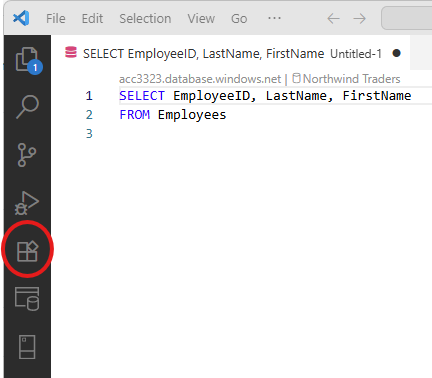Viewport: 432px width, 378px height.
Task: Click the Employees table name
Action: 192,115
